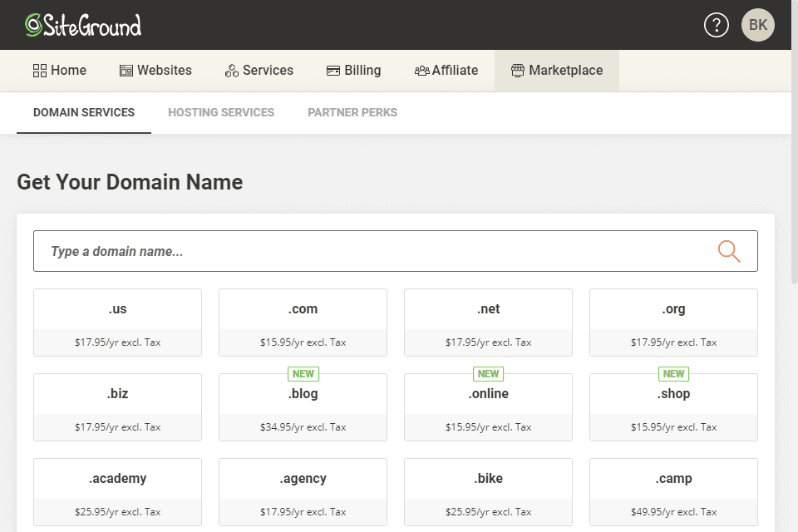Viewport: 798px width, 532px height.
Task: Open the Partner Perks tab
Action: pos(352,111)
